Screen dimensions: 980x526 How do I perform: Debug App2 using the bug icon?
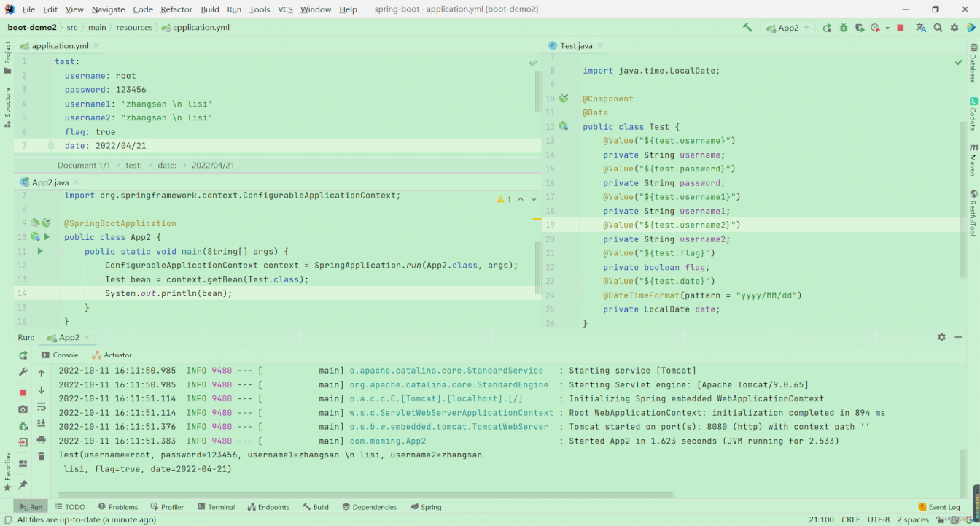tap(844, 28)
